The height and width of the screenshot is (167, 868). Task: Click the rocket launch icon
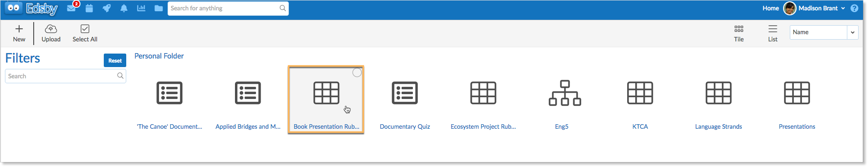[x=106, y=8]
